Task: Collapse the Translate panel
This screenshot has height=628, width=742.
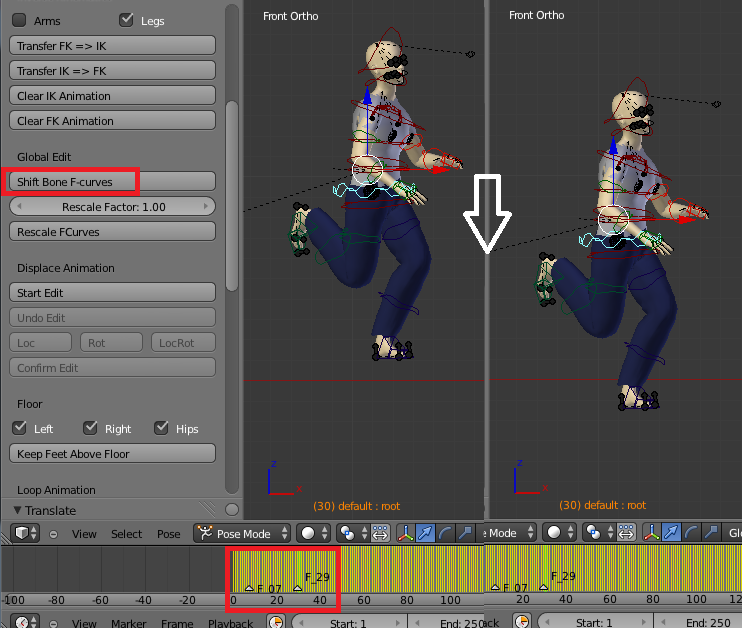Action: coord(18,510)
